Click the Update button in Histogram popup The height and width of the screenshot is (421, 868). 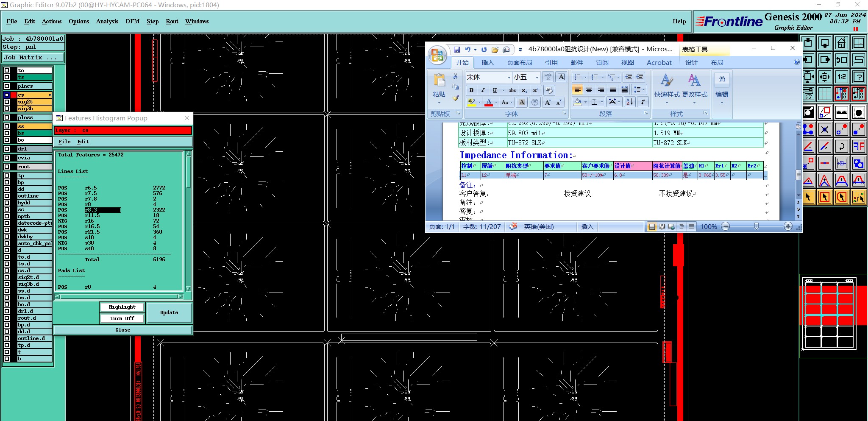point(169,312)
